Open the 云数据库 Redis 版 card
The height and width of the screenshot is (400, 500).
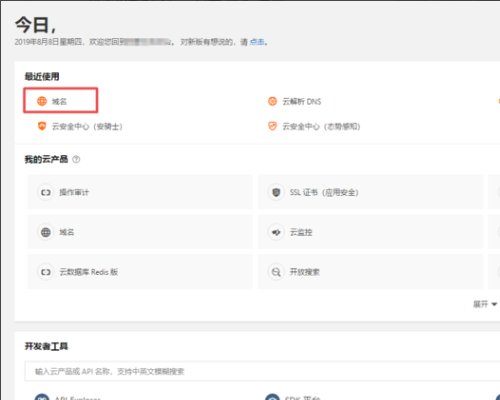(140, 272)
